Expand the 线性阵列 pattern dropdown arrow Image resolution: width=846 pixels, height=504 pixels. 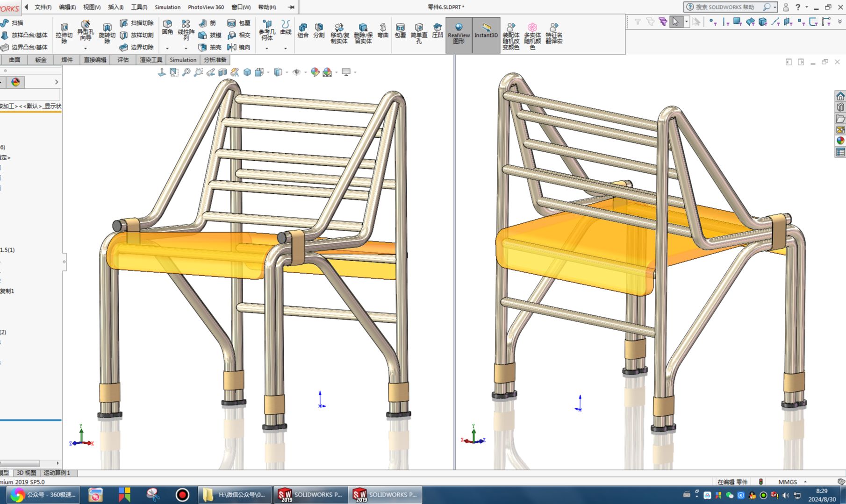pyautogui.click(x=186, y=48)
